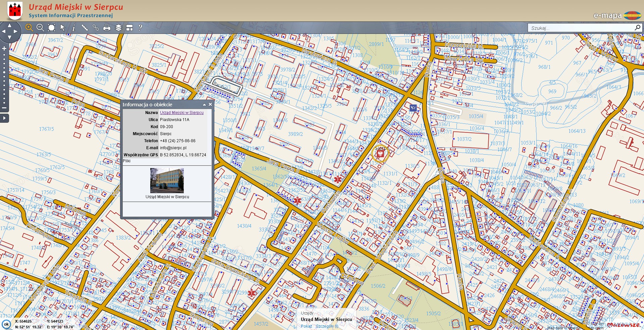Viewport: 644px width, 330px height.
Task: Click the ok coordinate button
Action: (6, 324)
